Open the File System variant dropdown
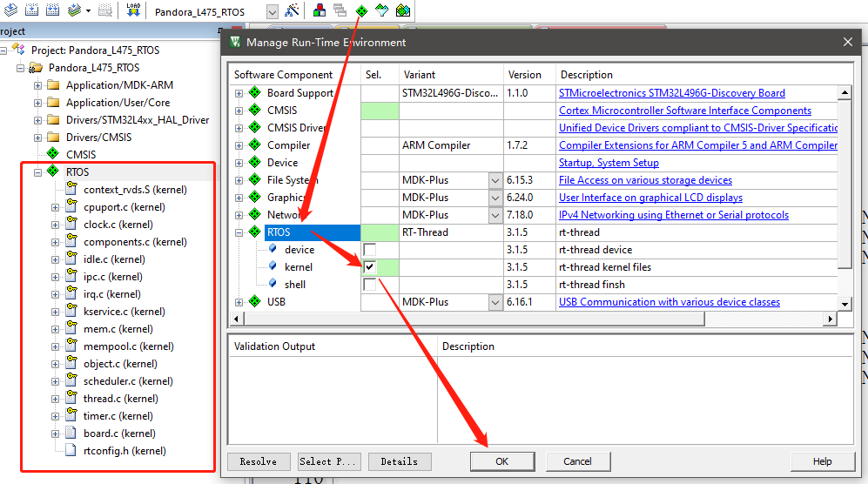868x484 pixels. point(495,180)
